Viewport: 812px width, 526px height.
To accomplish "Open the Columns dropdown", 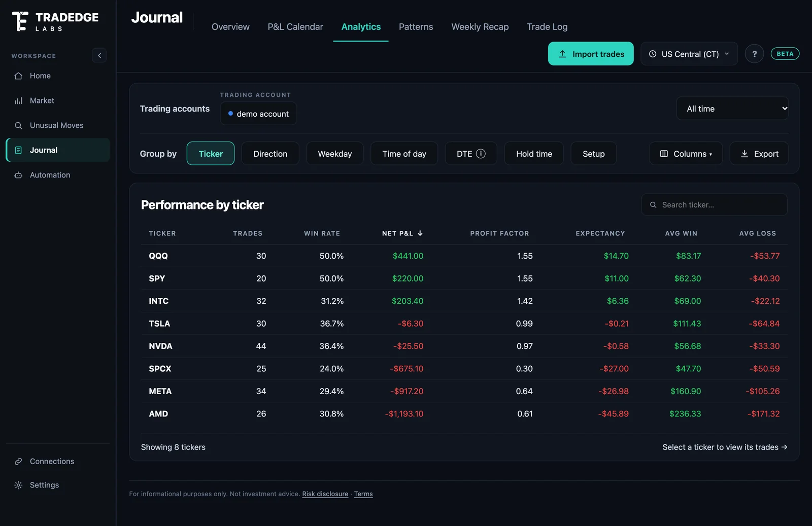I will pyautogui.click(x=686, y=154).
